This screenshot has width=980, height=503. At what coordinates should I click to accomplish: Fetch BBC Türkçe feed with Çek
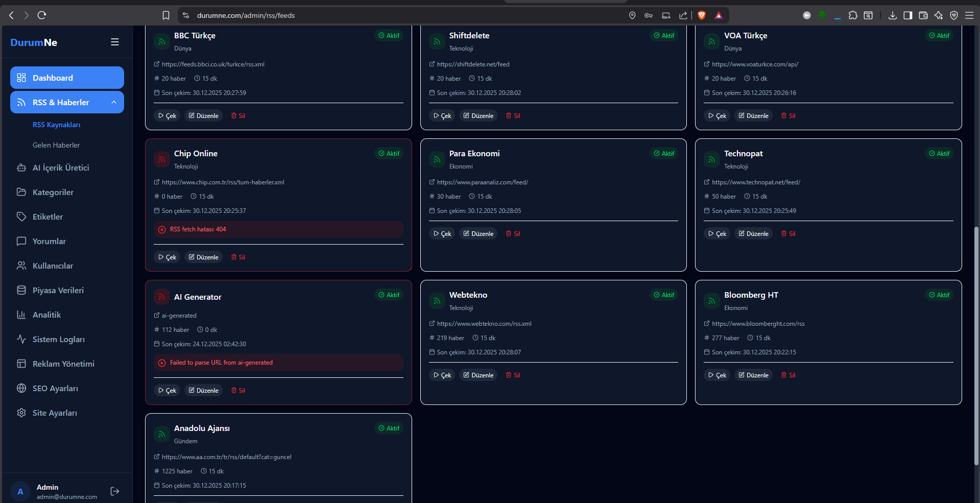pyautogui.click(x=167, y=116)
